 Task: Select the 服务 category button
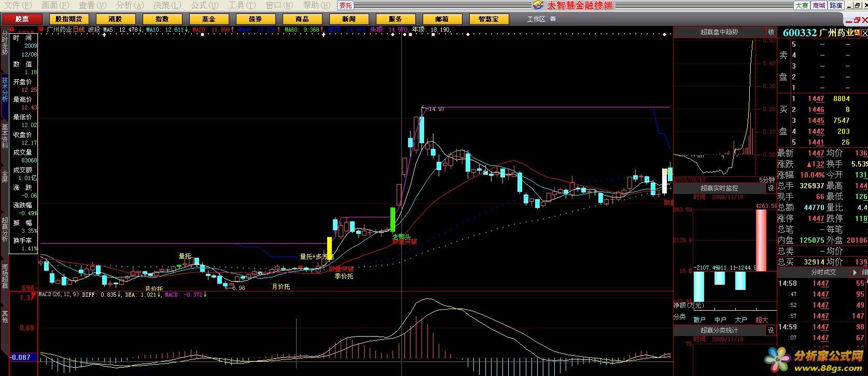[x=396, y=19]
